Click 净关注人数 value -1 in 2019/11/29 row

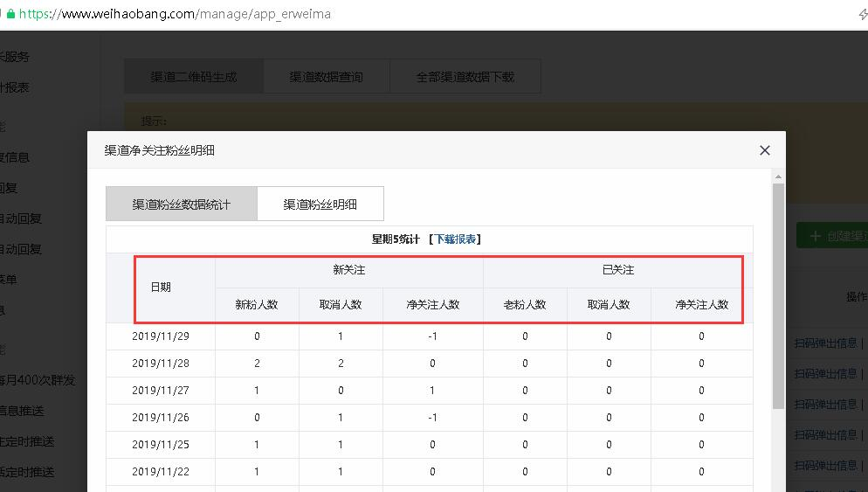click(x=433, y=336)
